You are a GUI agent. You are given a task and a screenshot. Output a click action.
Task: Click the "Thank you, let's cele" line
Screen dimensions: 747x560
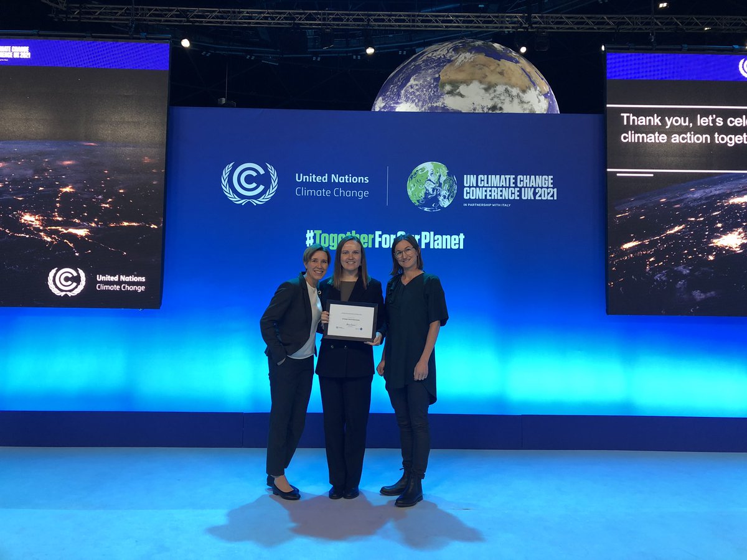(x=683, y=119)
